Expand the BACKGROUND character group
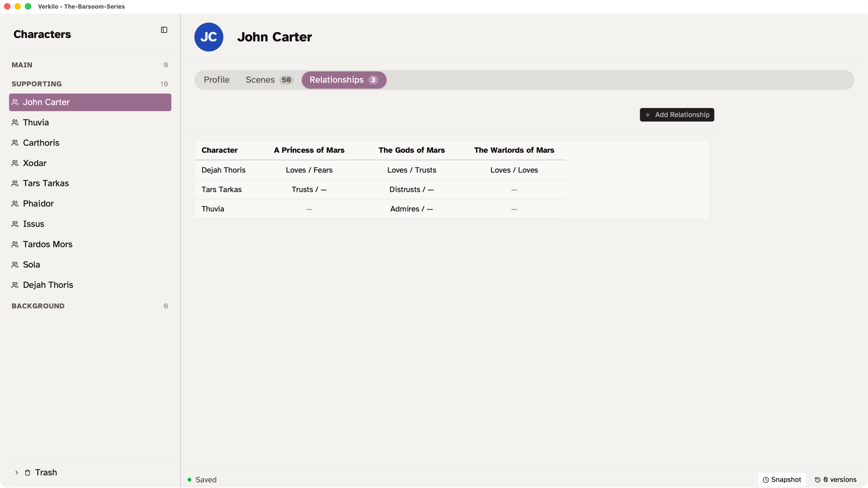The height and width of the screenshot is (488, 868). 38,306
